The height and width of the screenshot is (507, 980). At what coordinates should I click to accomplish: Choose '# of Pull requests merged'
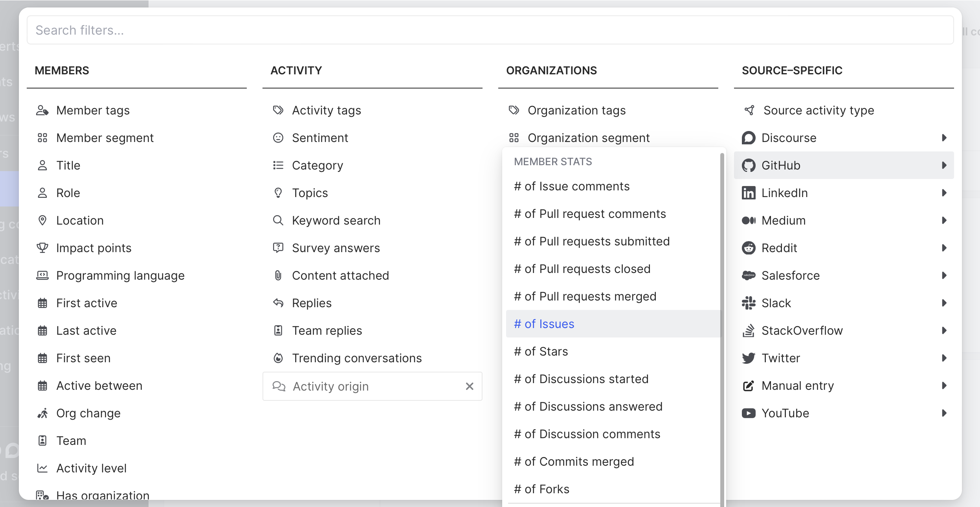pos(585,297)
